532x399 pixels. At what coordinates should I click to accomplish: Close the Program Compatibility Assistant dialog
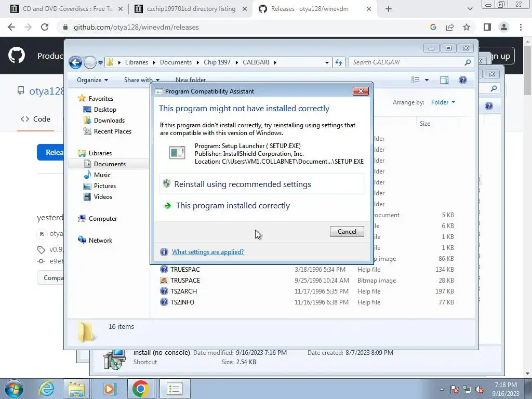click(361, 91)
